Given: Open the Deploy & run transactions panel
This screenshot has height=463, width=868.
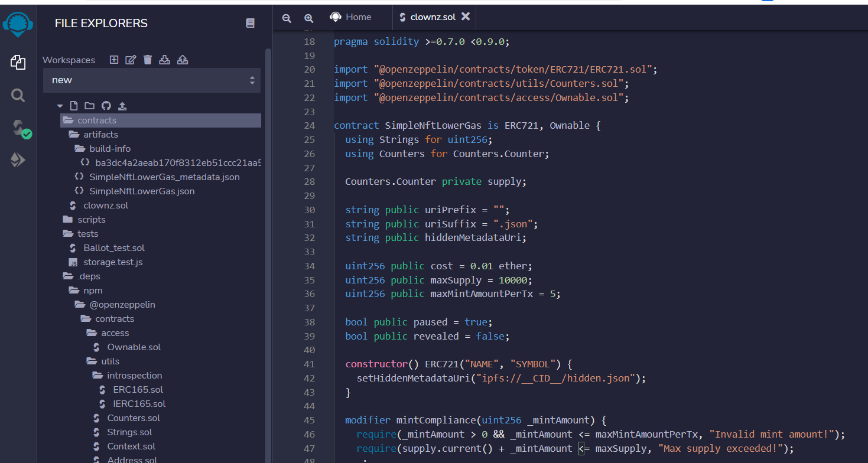Looking at the screenshot, I should pyautogui.click(x=18, y=160).
